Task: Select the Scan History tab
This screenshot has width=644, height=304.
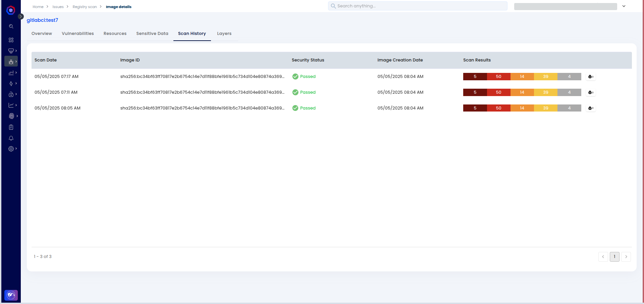Action: [192, 34]
